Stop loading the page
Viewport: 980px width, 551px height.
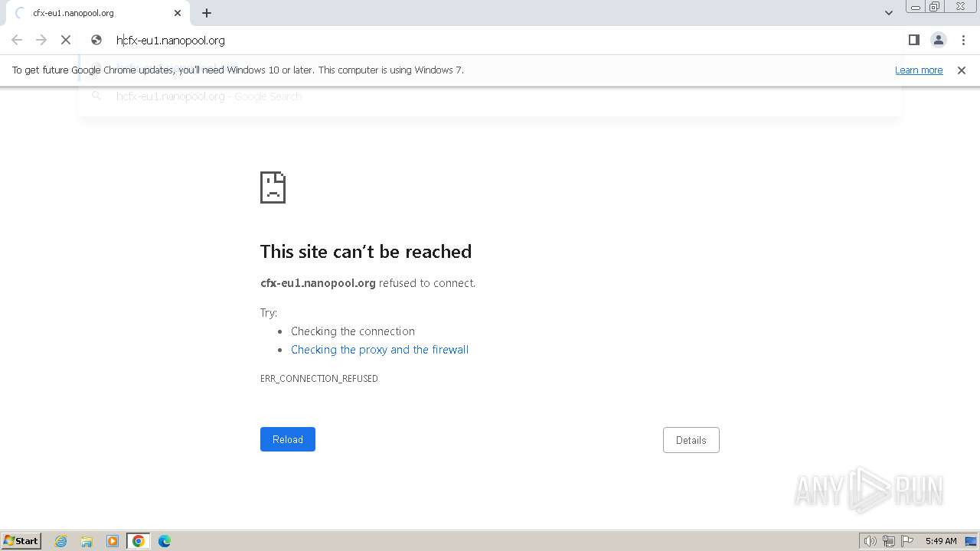[66, 40]
